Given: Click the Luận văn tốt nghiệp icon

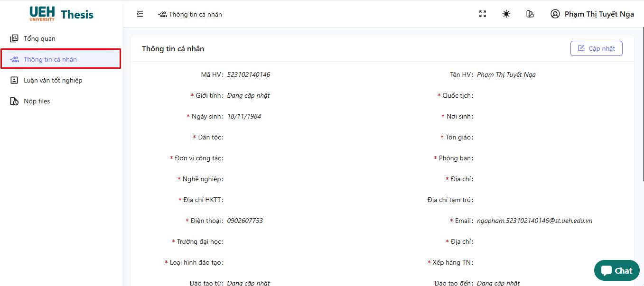Looking at the screenshot, I should (x=14, y=81).
